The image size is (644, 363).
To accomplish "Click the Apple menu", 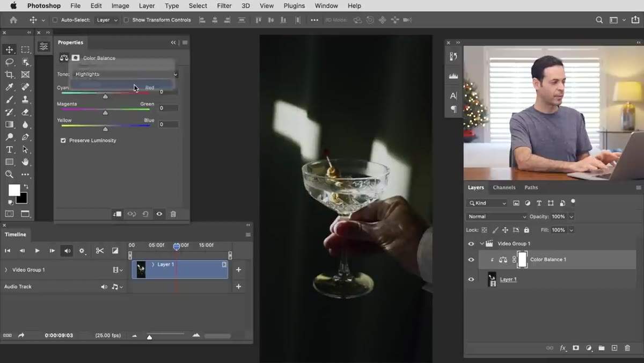I will (x=13, y=6).
